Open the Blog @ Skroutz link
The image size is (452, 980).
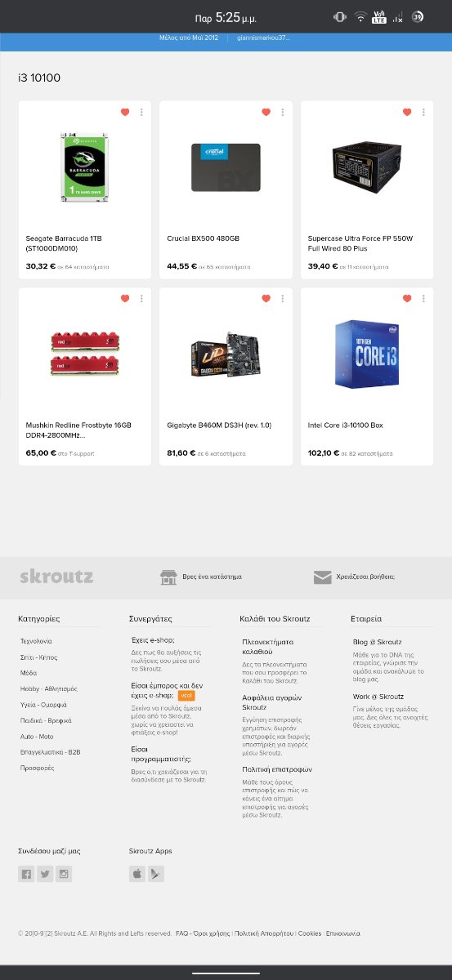(377, 642)
